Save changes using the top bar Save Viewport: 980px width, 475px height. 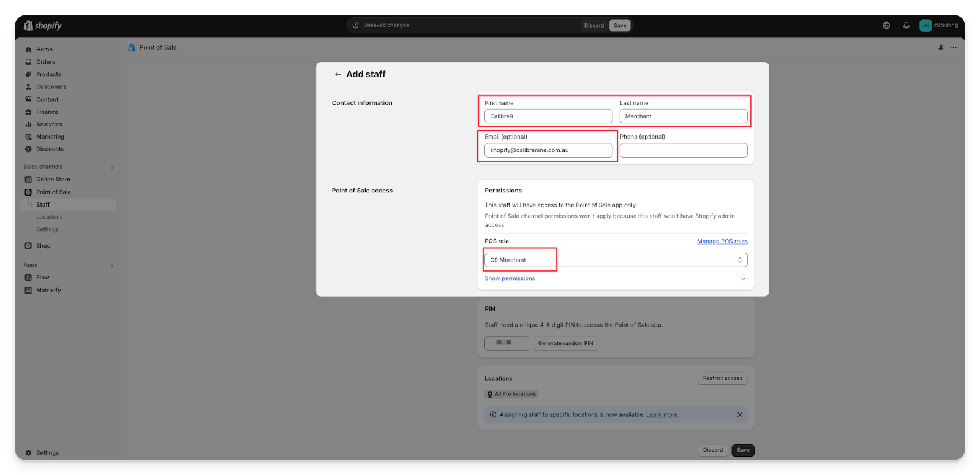tap(620, 25)
